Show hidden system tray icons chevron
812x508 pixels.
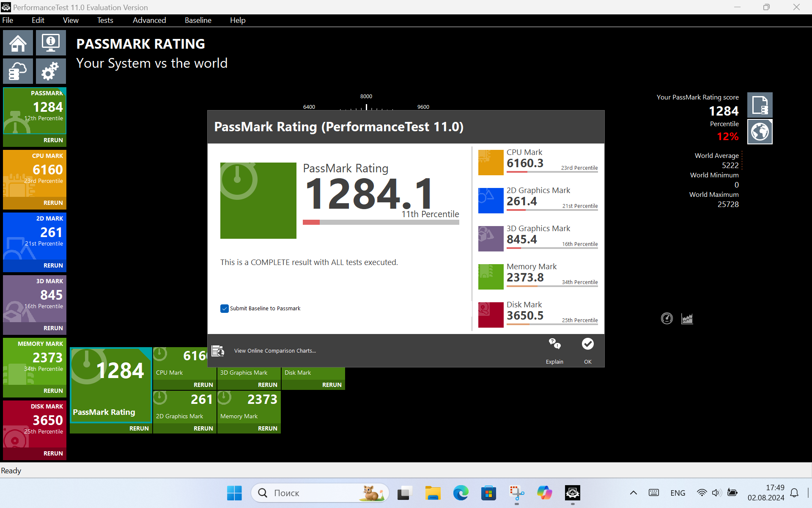[x=633, y=493]
